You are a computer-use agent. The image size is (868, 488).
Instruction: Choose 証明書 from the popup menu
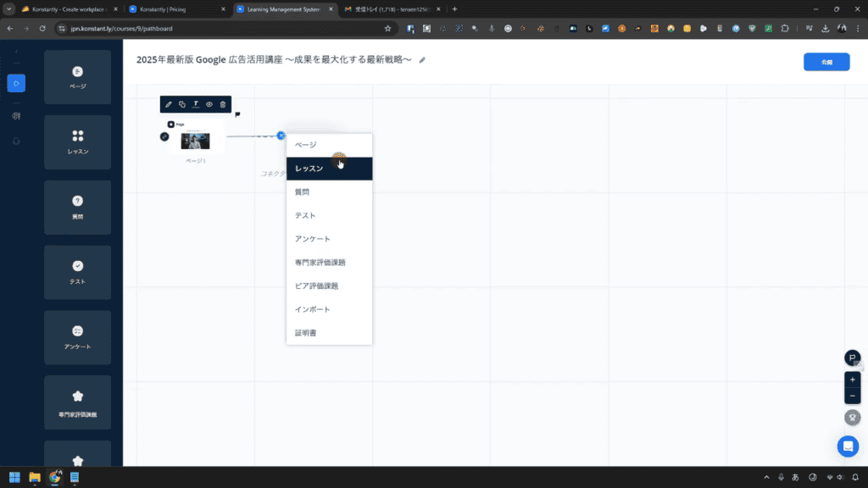click(330, 333)
